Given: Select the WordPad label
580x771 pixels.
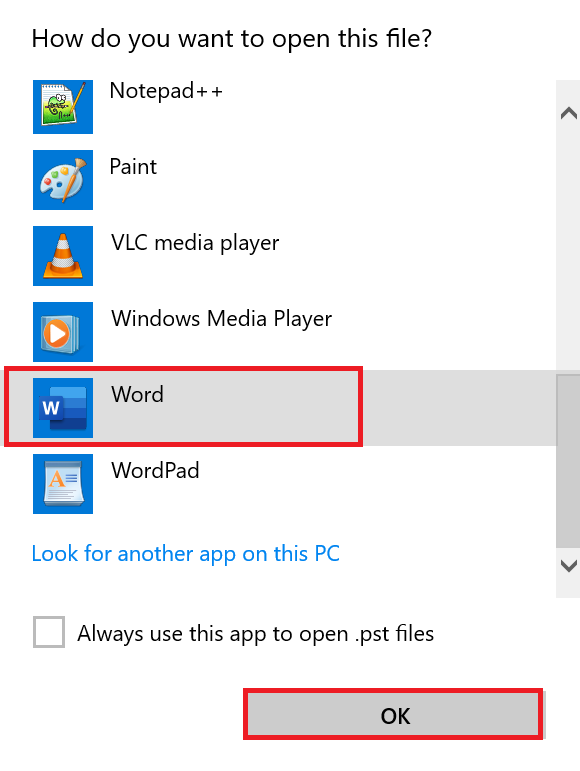Looking at the screenshot, I should tap(155, 471).
